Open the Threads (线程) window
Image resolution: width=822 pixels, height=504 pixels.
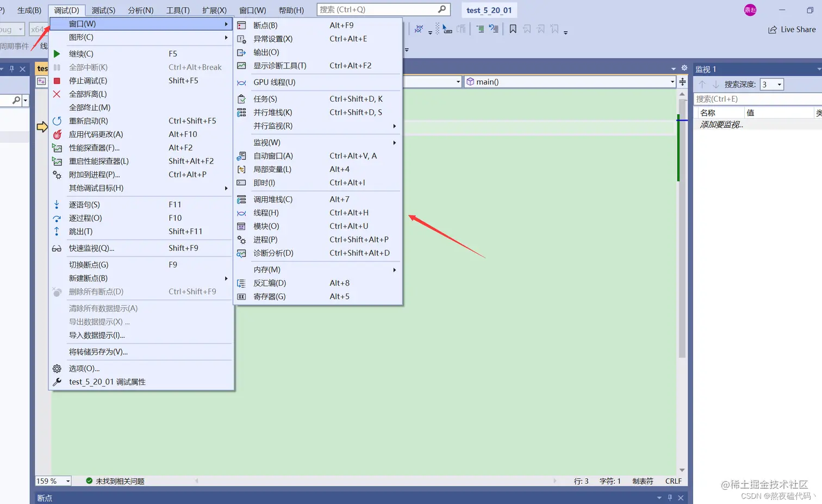point(318,213)
